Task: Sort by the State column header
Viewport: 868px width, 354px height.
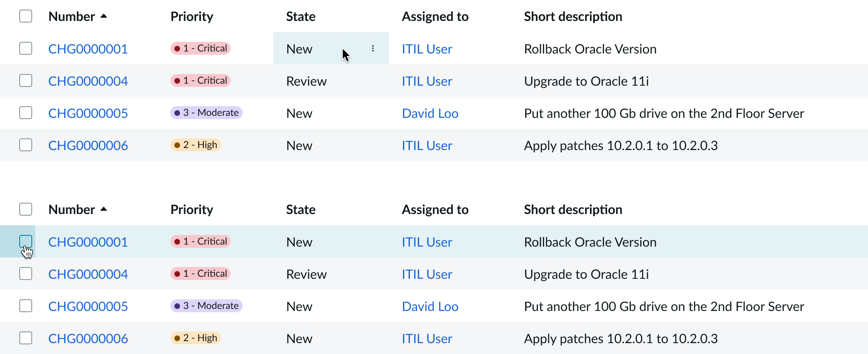Action: point(300,16)
